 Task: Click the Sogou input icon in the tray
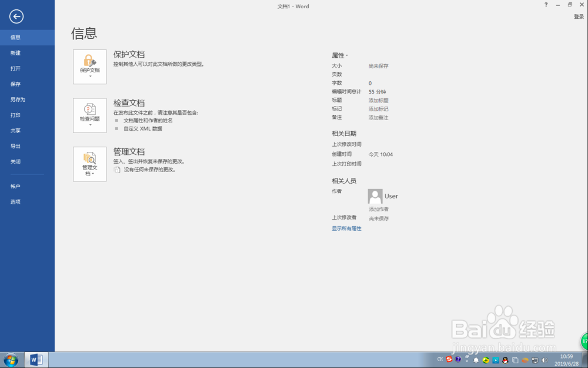point(449,359)
